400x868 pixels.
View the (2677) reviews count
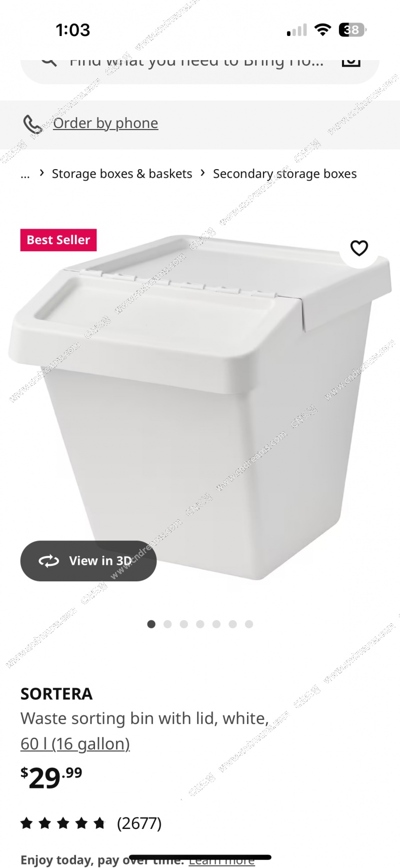coord(139,823)
